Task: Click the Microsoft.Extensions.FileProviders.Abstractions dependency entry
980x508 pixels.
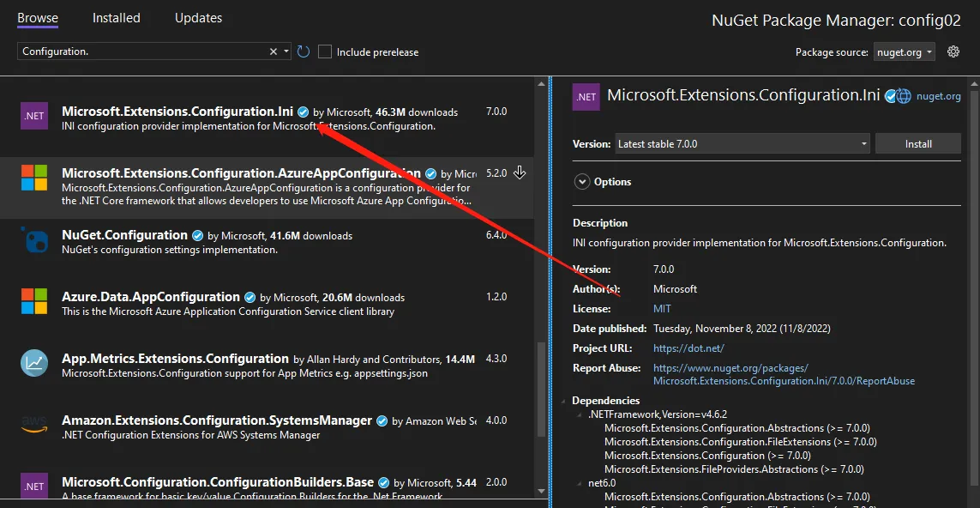Action: click(x=734, y=469)
